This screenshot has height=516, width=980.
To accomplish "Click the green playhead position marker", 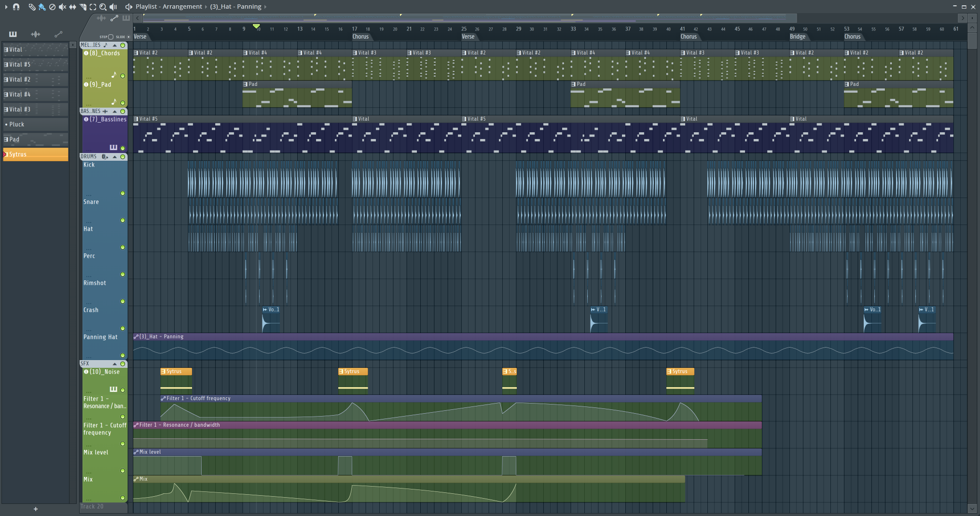I will coord(256,26).
